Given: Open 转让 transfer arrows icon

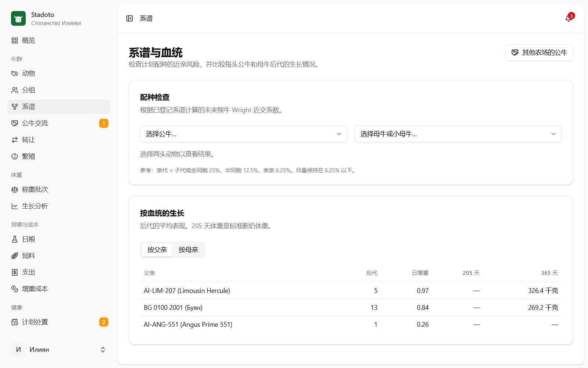Looking at the screenshot, I should coord(15,140).
